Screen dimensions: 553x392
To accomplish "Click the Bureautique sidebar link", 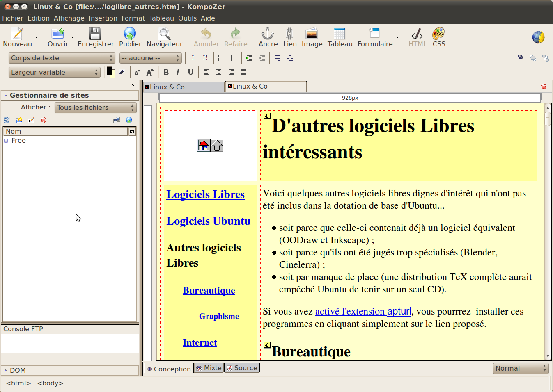I will tap(209, 291).
